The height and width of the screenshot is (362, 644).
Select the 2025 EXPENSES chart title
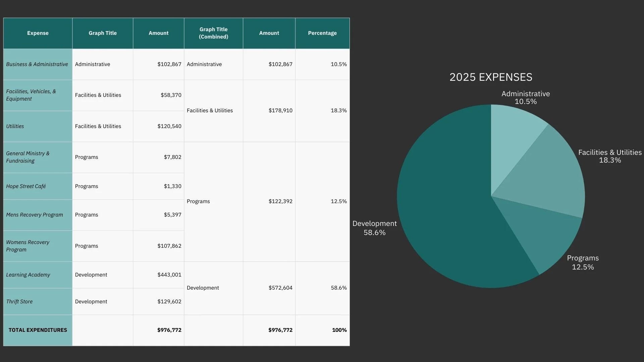point(491,77)
